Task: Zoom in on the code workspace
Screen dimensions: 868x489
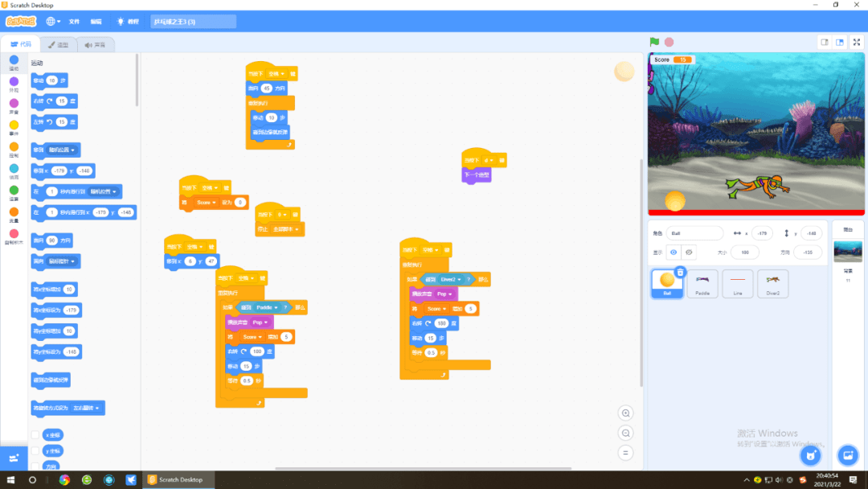Action: (x=625, y=413)
